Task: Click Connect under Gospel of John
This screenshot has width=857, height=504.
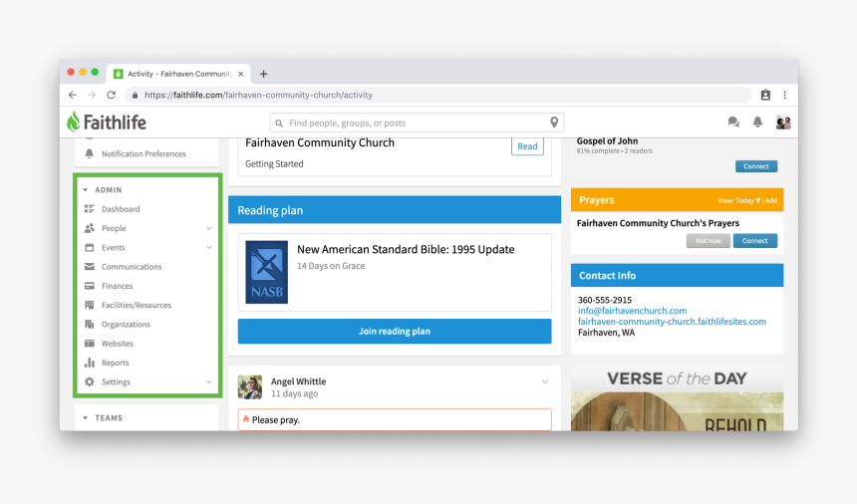Action: (x=756, y=166)
